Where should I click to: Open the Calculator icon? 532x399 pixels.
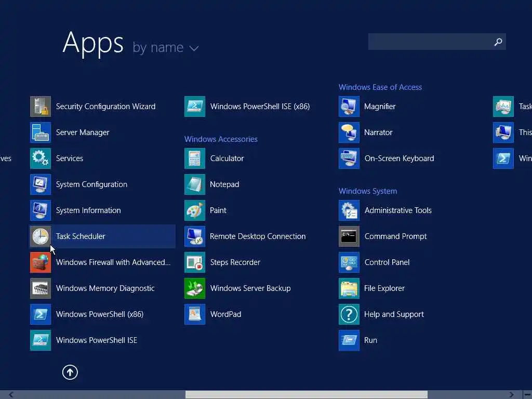click(x=195, y=158)
